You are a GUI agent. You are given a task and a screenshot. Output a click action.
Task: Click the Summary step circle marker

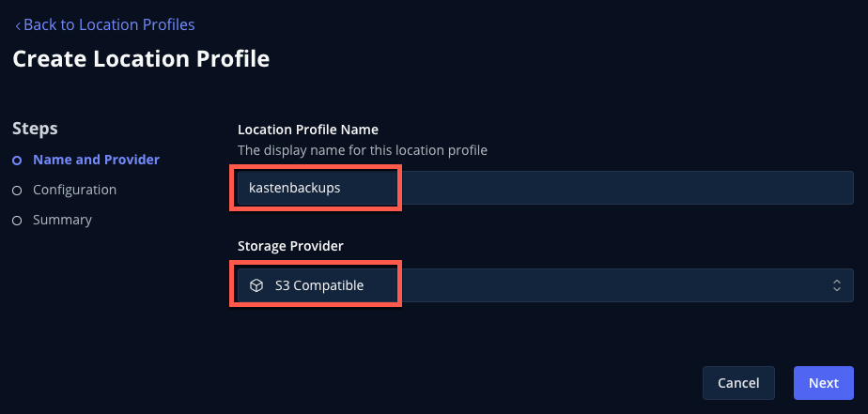[17, 221]
